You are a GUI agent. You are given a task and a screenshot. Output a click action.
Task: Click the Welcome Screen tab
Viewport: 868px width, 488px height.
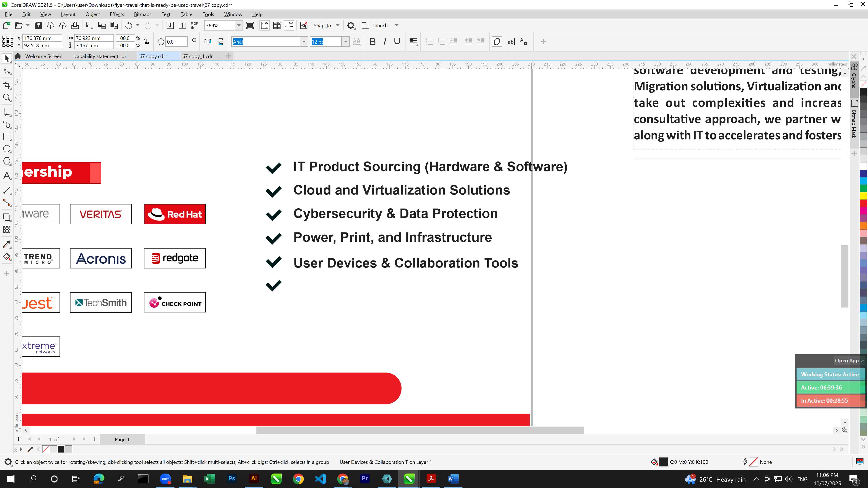tap(43, 56)
